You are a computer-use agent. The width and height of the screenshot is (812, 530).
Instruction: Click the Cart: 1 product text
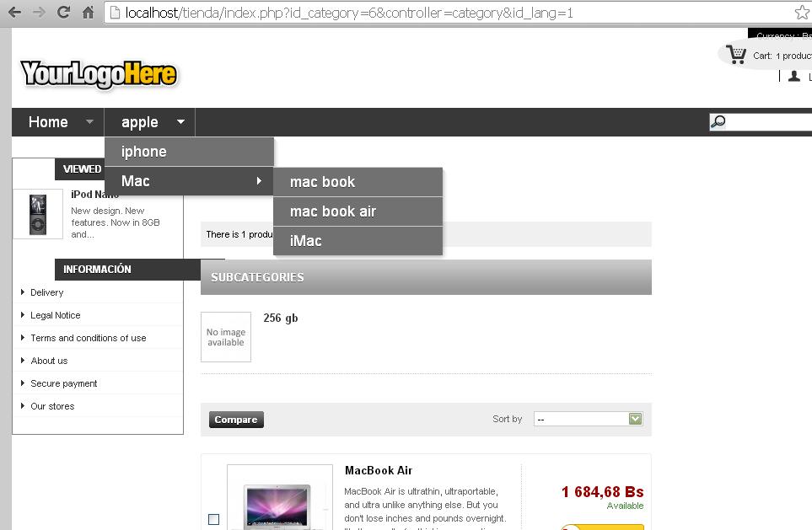782,56
